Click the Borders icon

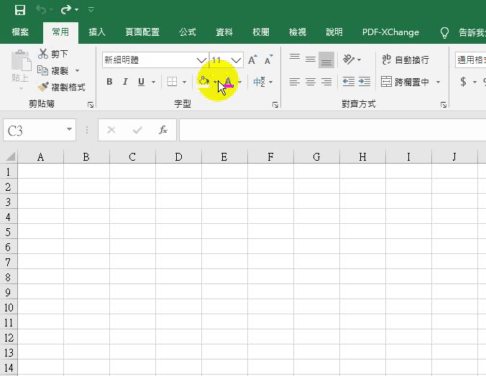pos(172,82)
